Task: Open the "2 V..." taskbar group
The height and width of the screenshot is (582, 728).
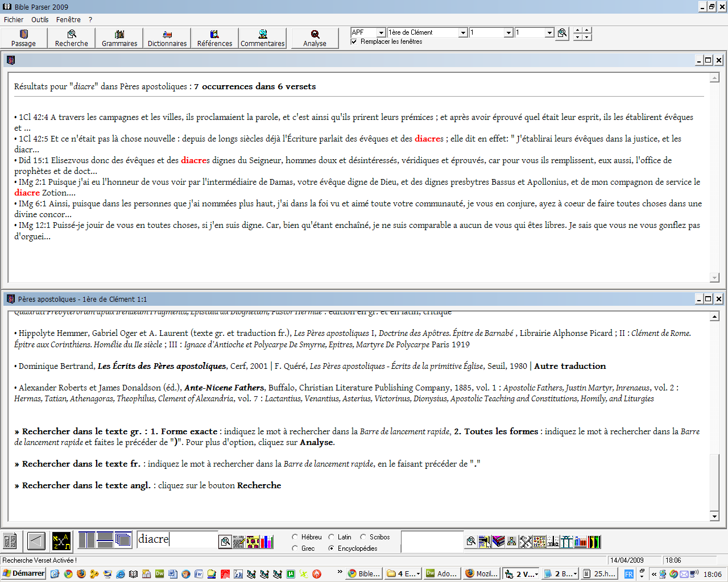Action: pyautogui.click(x=521, y=574)
